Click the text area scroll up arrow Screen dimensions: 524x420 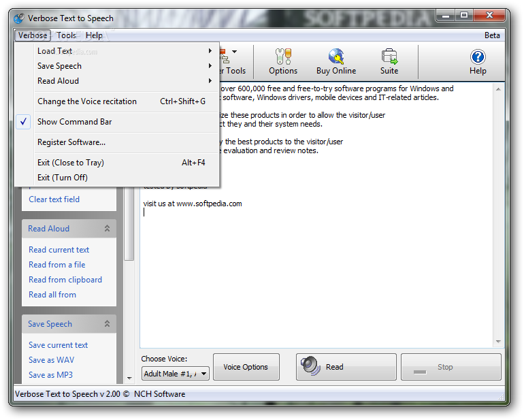(x=498, y=89)
